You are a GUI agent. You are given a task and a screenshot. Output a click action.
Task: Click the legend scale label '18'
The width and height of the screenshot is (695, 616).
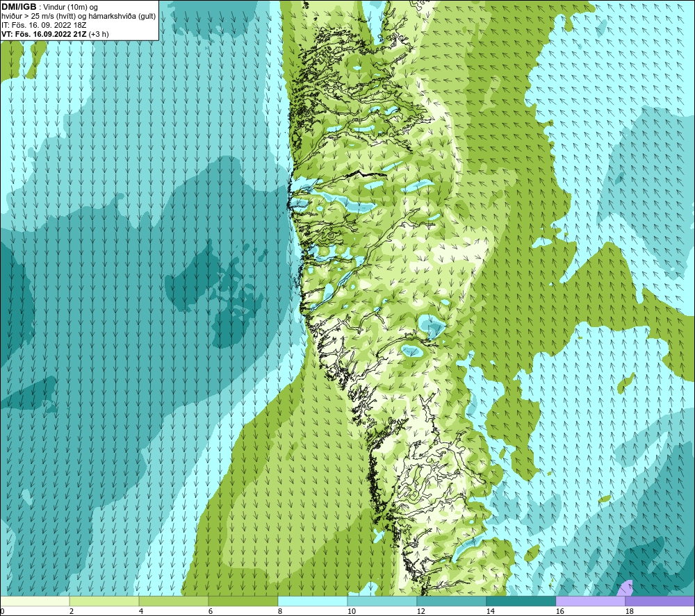630,611
